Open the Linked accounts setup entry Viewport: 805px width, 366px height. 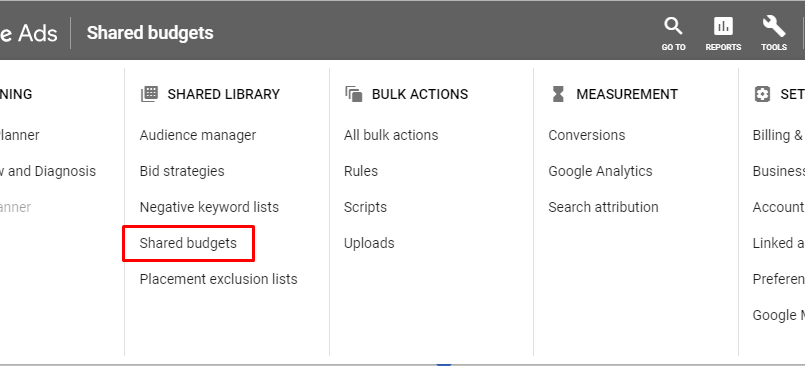[x=779, y=243]
